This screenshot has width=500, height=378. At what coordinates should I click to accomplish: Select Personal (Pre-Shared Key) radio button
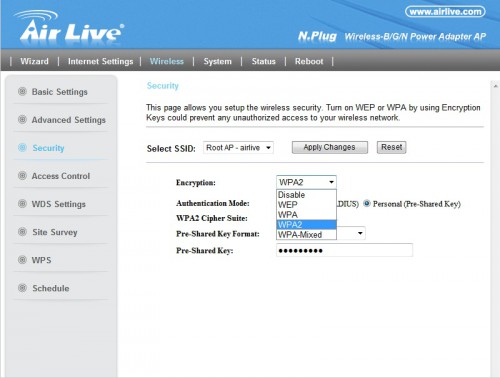[367, 203]
